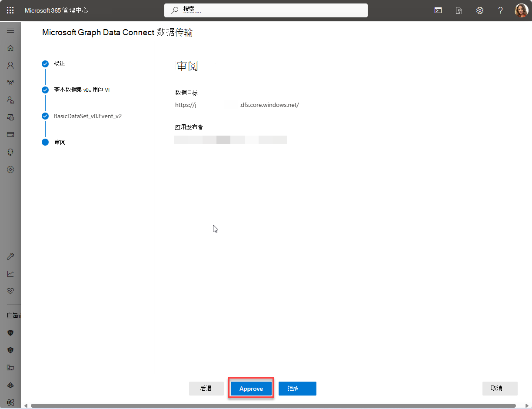Open Support headset icon in sidebar
The image size is (532, 409).
[10, 152]
